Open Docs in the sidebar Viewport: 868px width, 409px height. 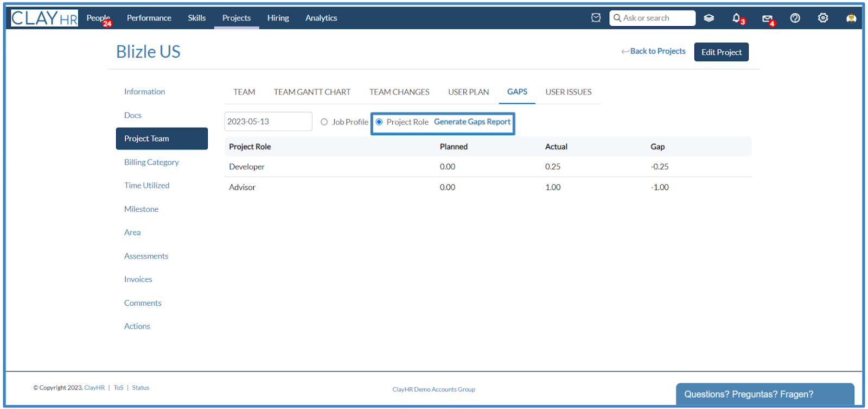pyautogui.click(x=132, y=115)
